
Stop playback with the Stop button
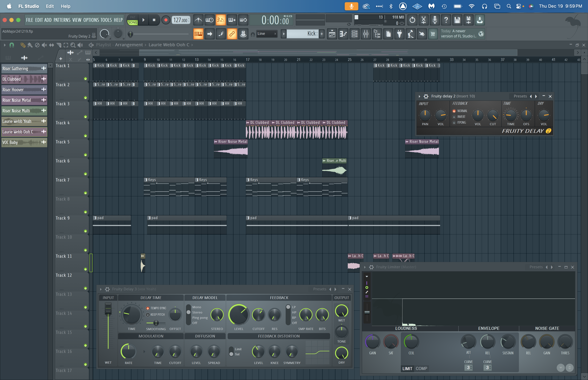click(x=154, y=20)
